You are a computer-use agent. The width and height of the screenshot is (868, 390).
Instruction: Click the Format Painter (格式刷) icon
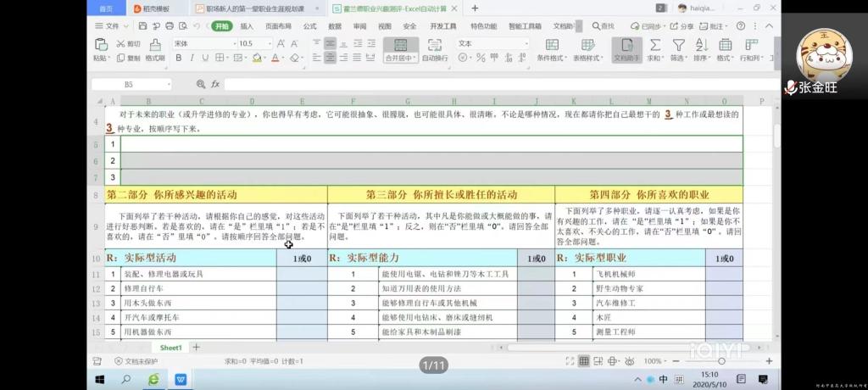[154, 48]
